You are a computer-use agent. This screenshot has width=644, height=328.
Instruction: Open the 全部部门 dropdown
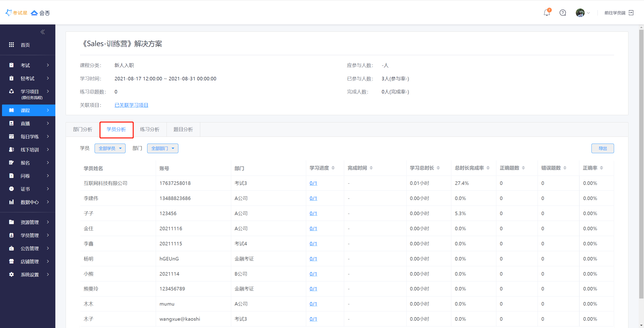163,148
